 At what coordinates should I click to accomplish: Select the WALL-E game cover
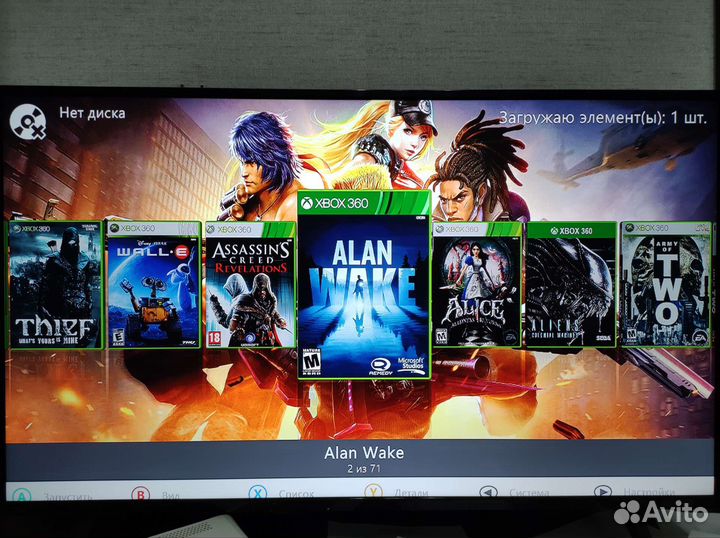click(x=154, y=285)
